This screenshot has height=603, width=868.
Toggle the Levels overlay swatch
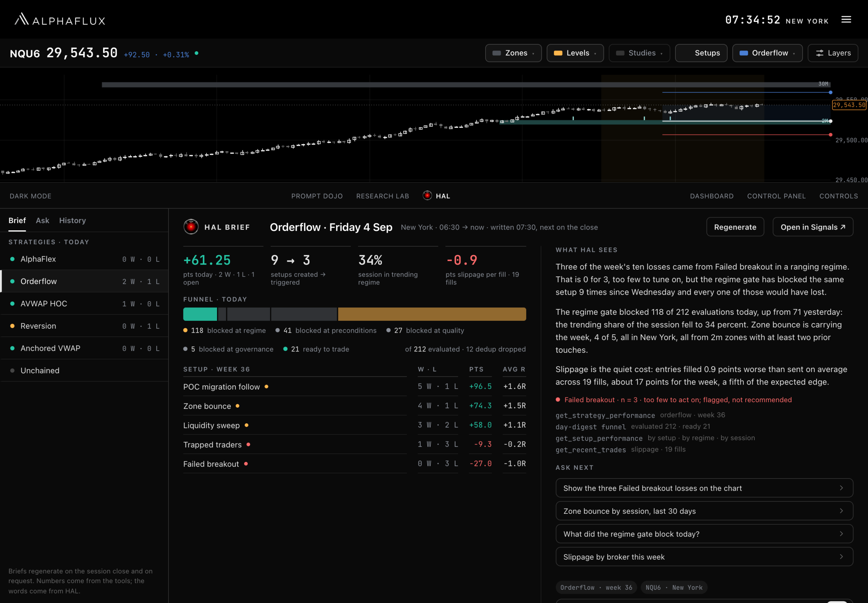pos(558,53)
